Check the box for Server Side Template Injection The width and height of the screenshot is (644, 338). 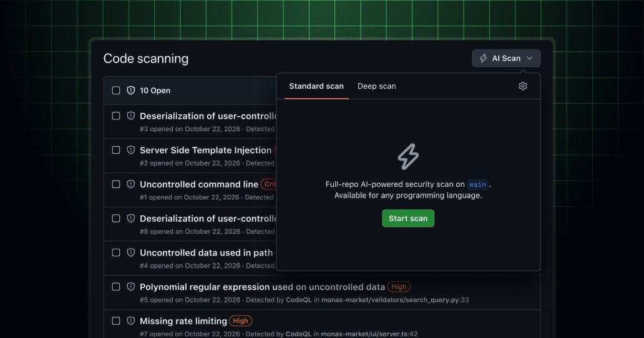[116, 150]
